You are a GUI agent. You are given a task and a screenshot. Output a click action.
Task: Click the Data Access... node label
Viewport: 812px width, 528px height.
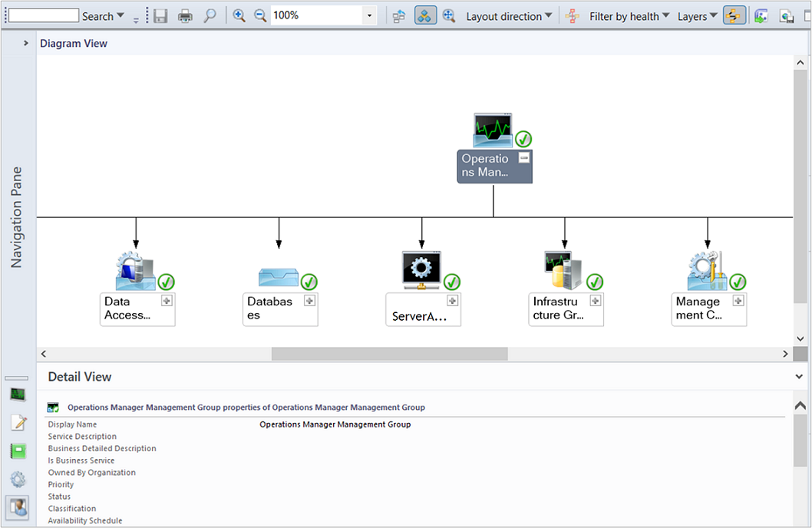pos(128,309)
